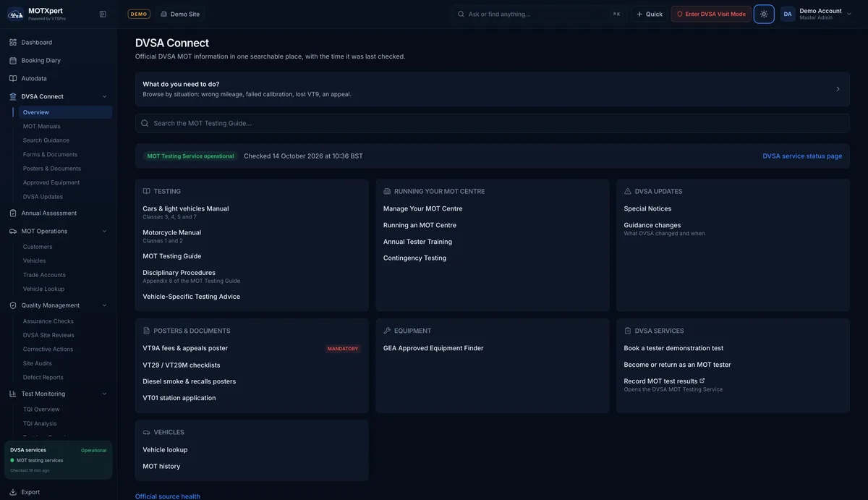Open Disciplinary Procedures link
The image size is (868, 500).
[179, 273]
